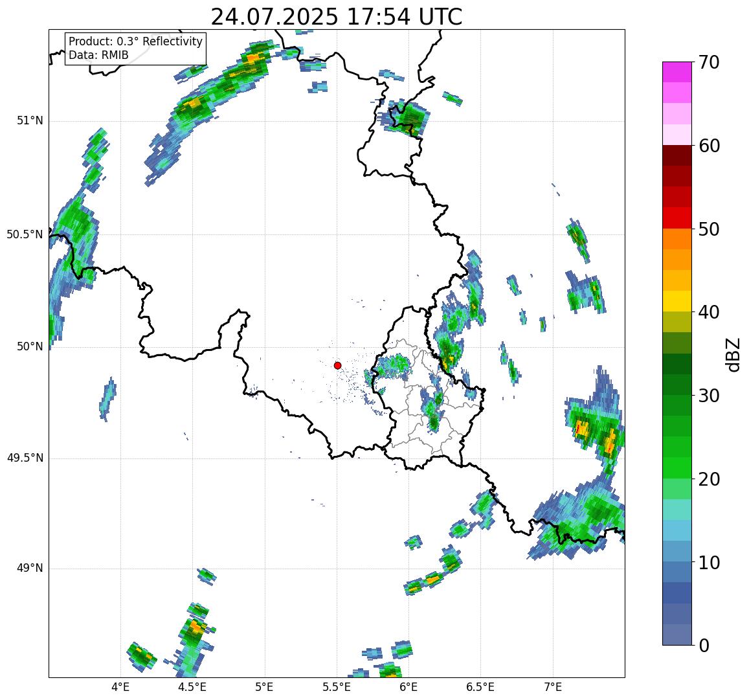Screen dimensions: 749x700
Task: Click colorbar tick label 60
Action: tap(709, 146)
